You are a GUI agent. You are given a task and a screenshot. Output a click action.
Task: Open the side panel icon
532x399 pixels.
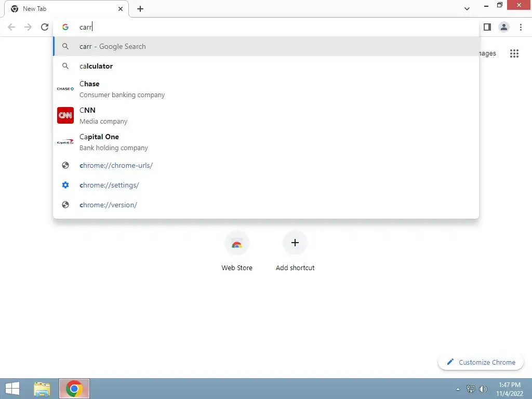point(487,27)
